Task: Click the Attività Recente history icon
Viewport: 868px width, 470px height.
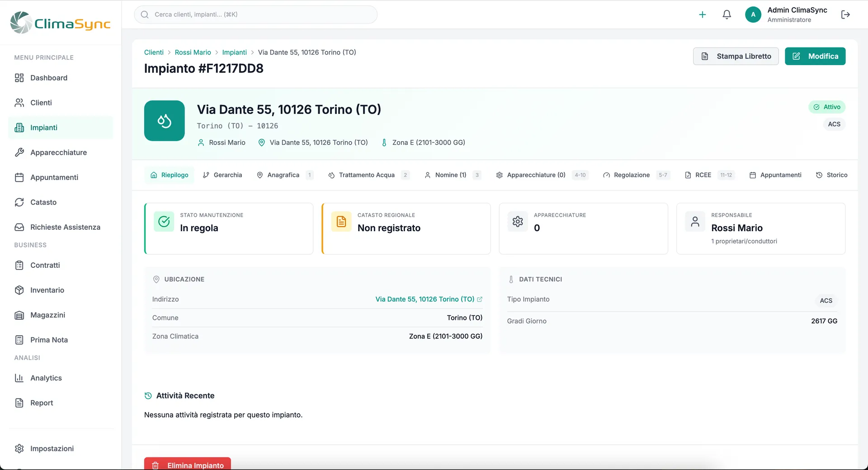Action: (148, 396)
